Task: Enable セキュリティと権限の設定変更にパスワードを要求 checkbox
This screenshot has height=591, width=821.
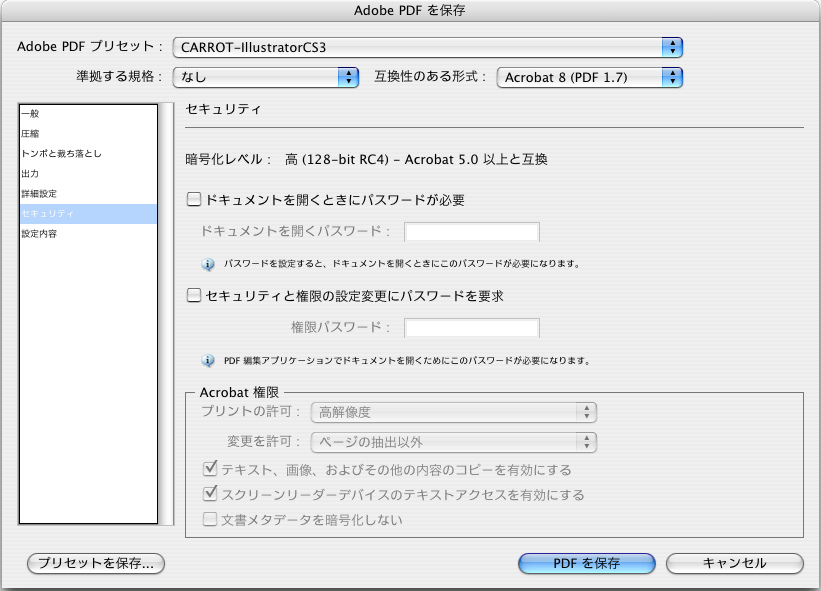Action: coord(194,296)
